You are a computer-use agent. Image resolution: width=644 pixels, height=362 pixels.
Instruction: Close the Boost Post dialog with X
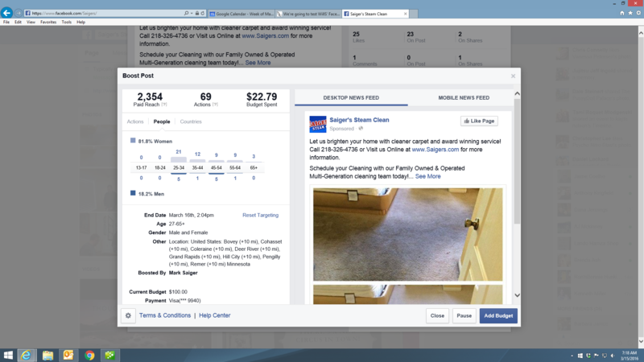513,76
